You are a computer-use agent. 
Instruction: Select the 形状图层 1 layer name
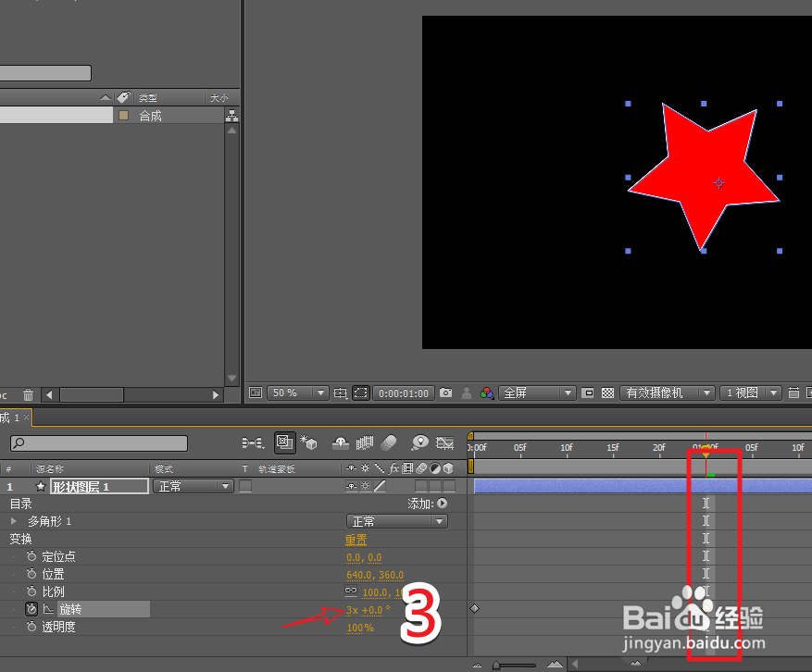click(99, 486)
